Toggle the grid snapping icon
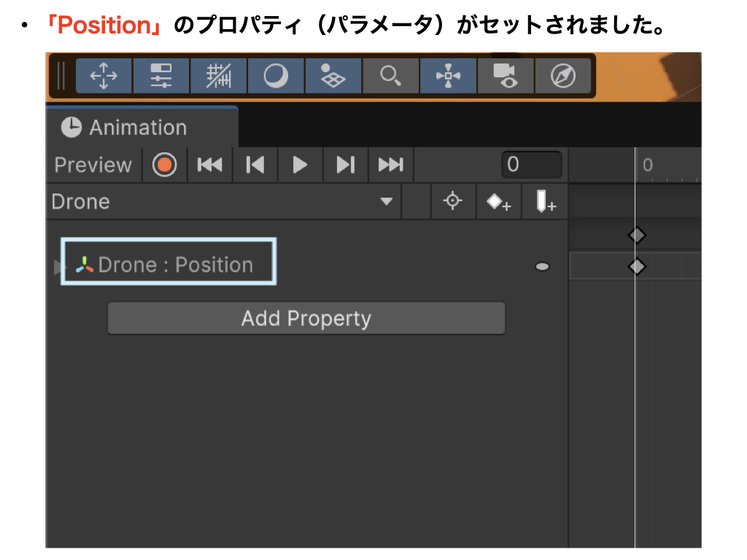The height and width of the screenshot is (560, 747). coord(218,76)
